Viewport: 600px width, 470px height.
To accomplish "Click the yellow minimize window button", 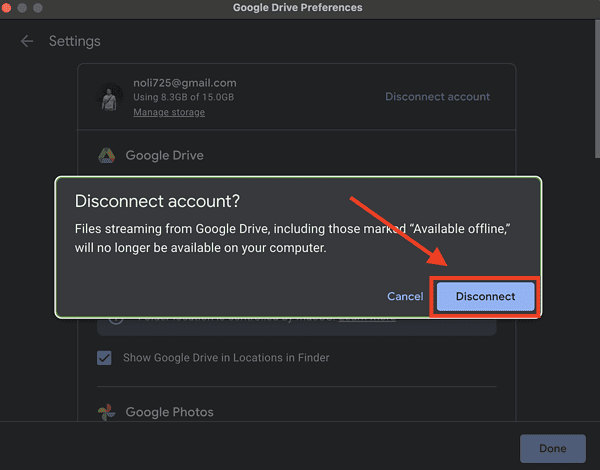I will 23,7.
